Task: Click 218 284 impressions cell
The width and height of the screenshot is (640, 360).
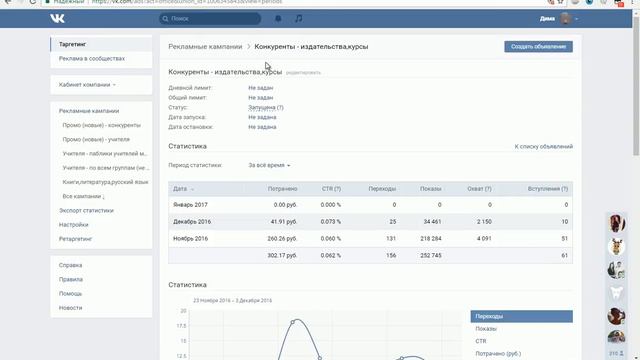Action: coord(431,238)
